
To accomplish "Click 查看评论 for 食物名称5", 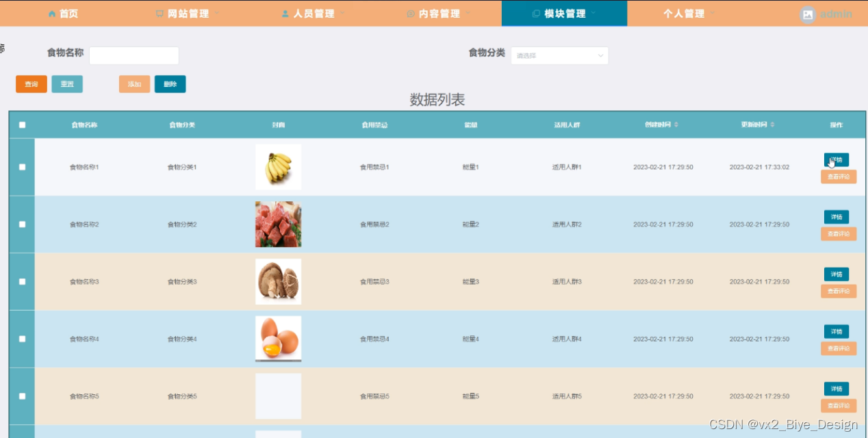I will tap(839, 406).
